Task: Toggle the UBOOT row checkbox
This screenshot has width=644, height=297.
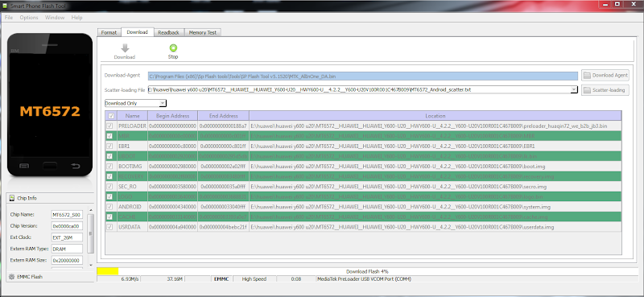Action: click(x=109, y=156)
